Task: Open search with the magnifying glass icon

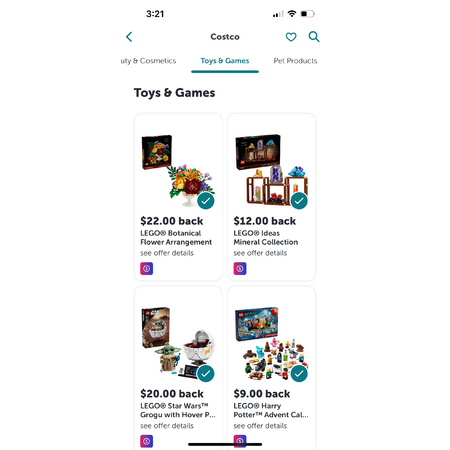Action: pyautogui.click(x=314, y=36)
